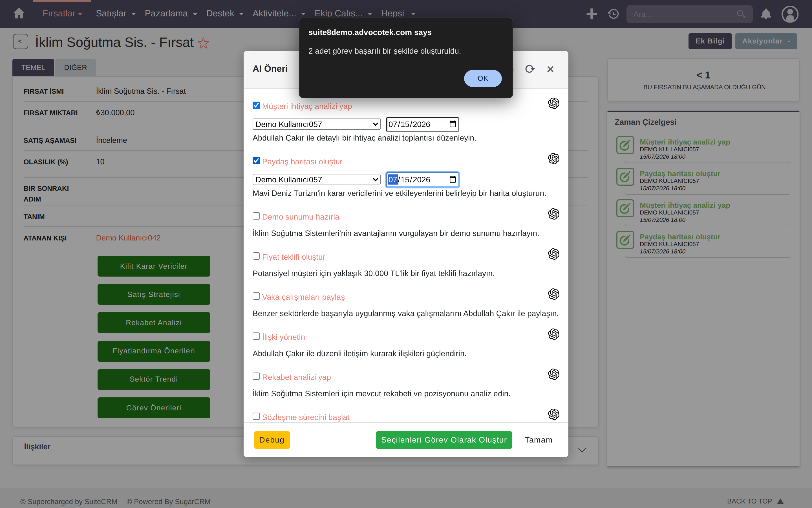This screenshot has height=508, width=812.
Task: Uncheck Paydaş haritası oluştur checkbox
Action: [x=256, y=161]
